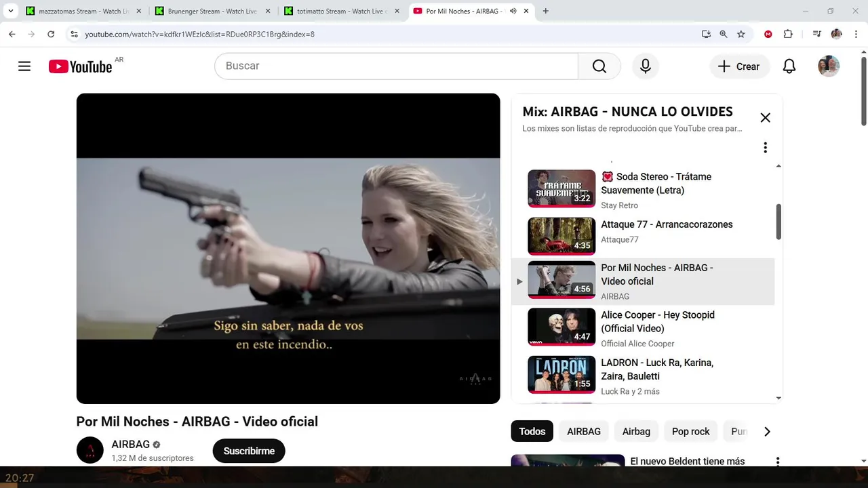Open the notifications bell
The height and width of the screenshot is (488, 868).
click(x=789, y=66)
